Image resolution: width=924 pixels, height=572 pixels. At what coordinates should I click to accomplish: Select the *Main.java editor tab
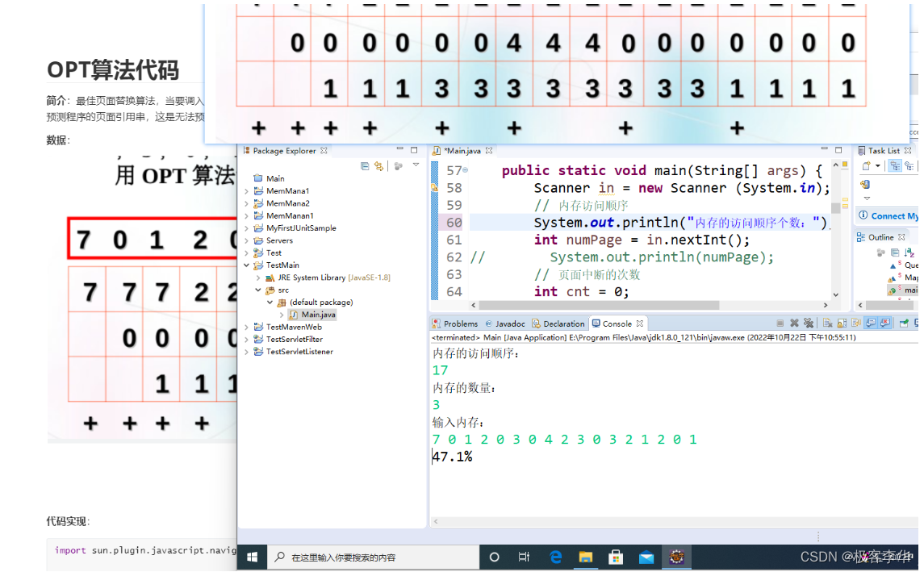click(462, 151)
